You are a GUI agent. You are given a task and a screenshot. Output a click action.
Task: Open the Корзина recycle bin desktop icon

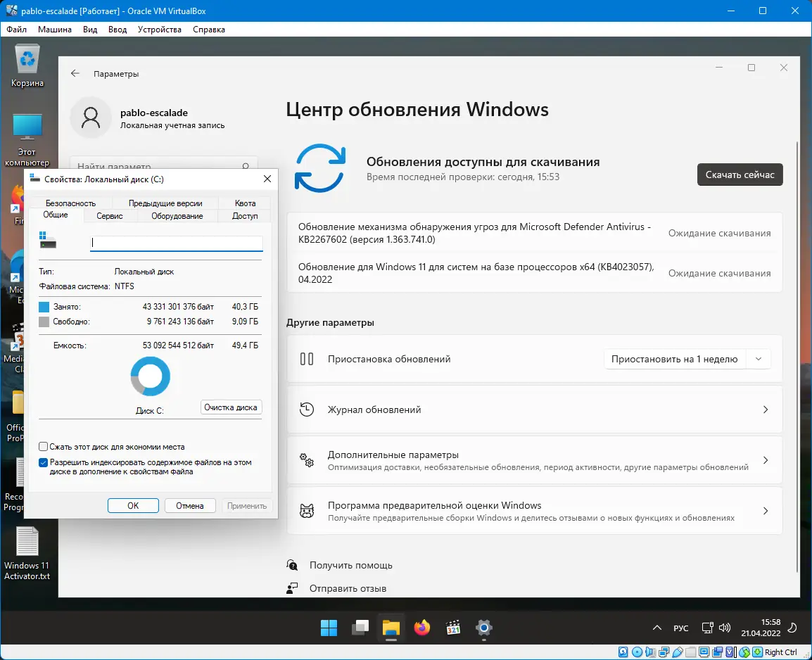[x=27, y=65]
